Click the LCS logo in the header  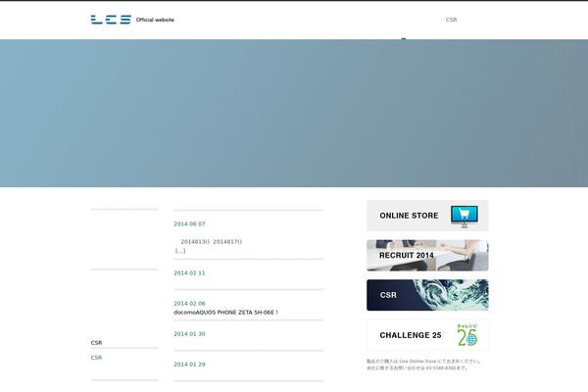[111, 20]
